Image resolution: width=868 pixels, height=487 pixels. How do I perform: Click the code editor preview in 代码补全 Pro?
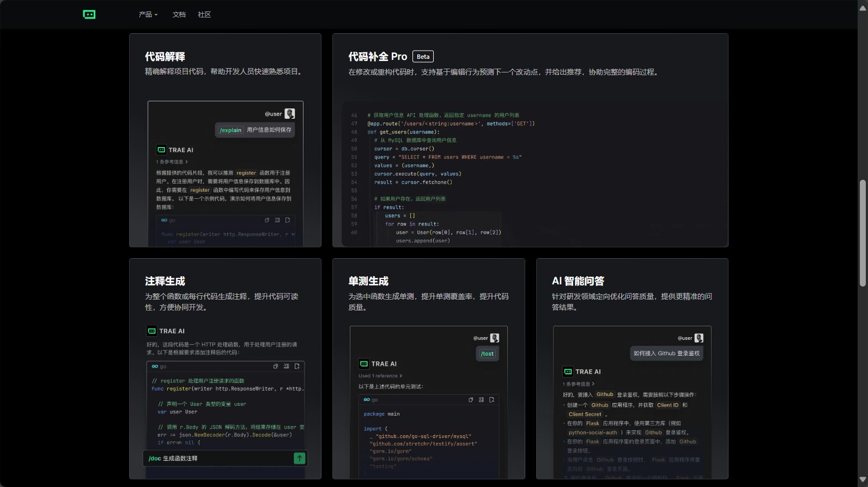[x=535, y=174]
